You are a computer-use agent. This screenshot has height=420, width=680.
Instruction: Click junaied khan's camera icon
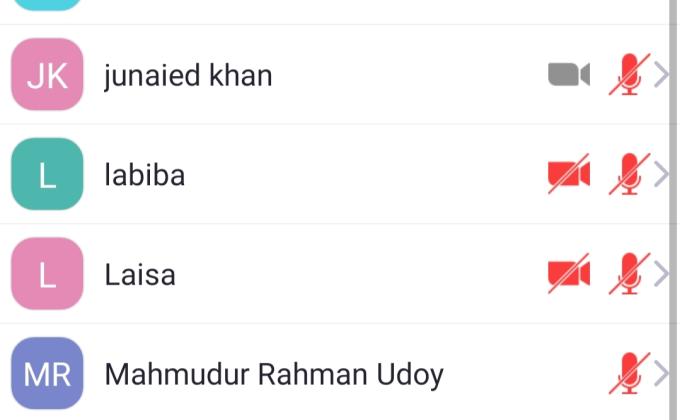(568, 75)
